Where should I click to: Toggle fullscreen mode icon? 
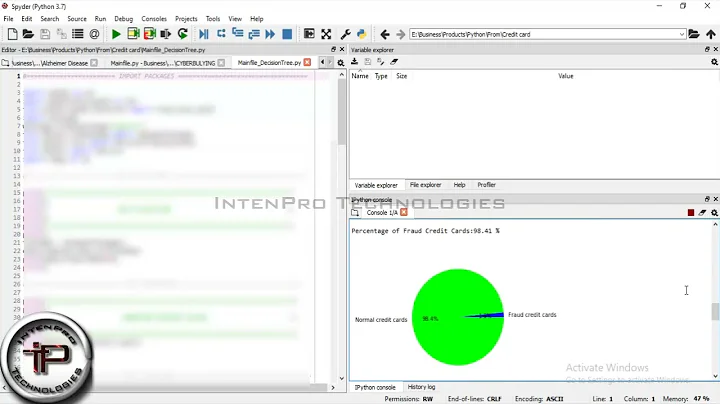click(326, 34)
